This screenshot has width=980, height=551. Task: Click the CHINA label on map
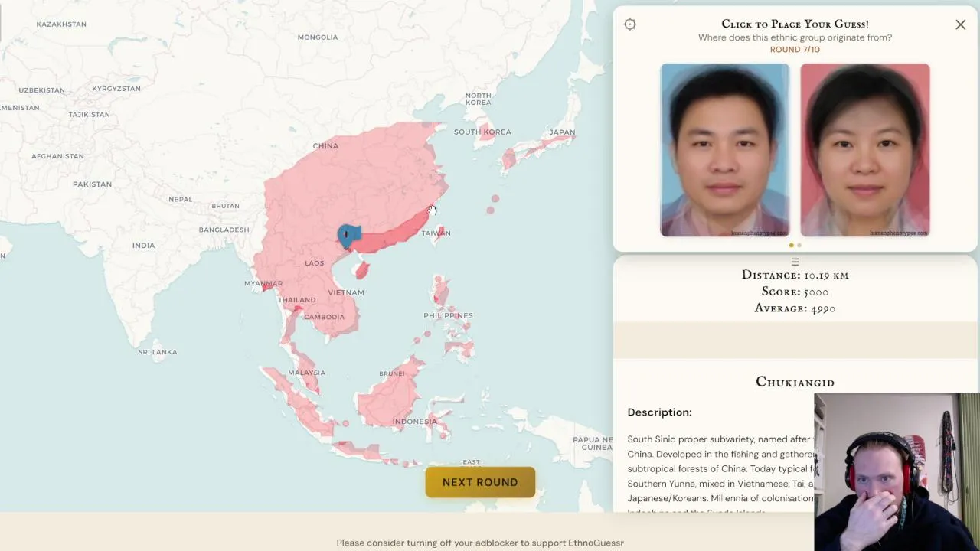(325, 146)
